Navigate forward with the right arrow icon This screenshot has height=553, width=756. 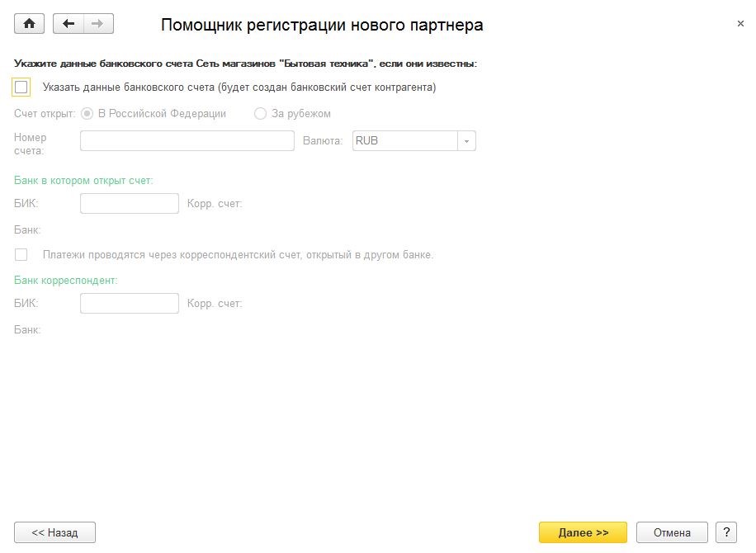(x=98, y=24)
